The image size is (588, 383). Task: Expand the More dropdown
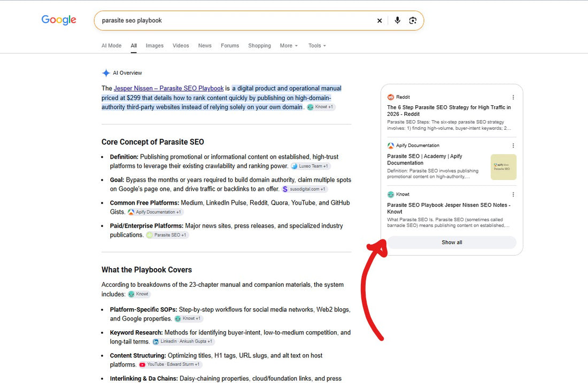[x=289, y=45]
